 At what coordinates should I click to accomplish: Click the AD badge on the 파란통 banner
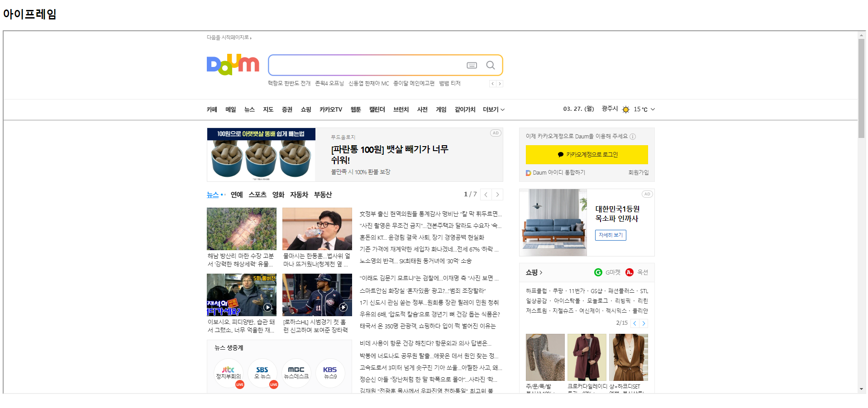point(496,133)
